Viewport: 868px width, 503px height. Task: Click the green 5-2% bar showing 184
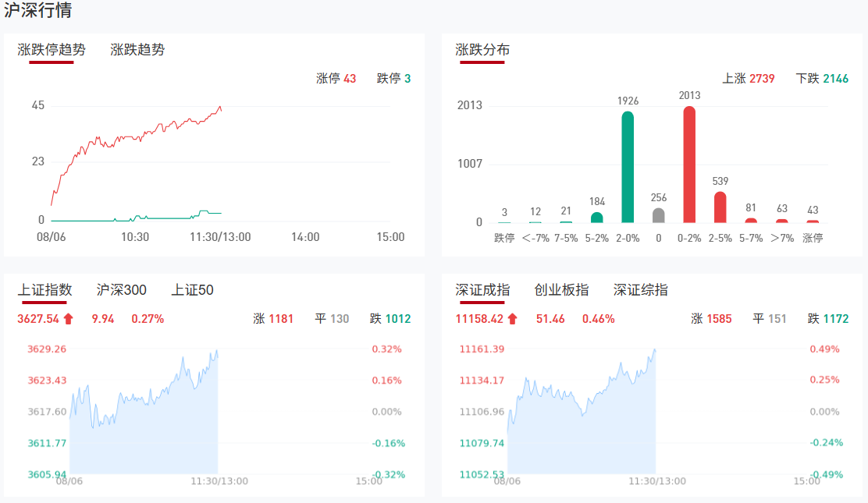597,218
